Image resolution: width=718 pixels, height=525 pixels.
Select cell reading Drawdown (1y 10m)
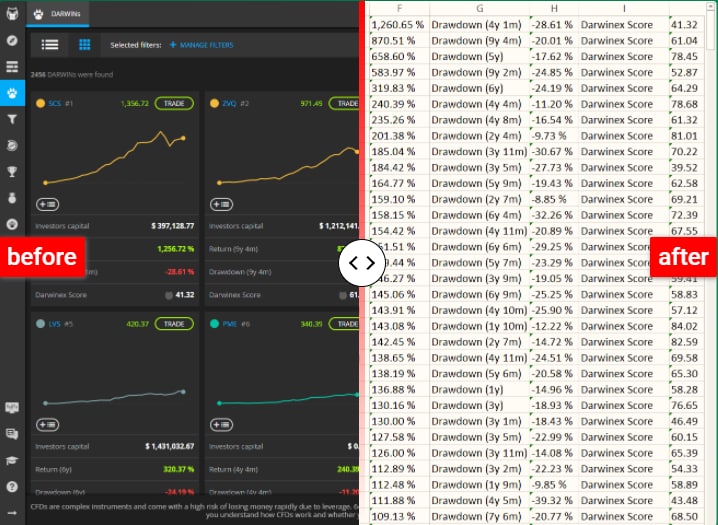(x=479, y=326)
